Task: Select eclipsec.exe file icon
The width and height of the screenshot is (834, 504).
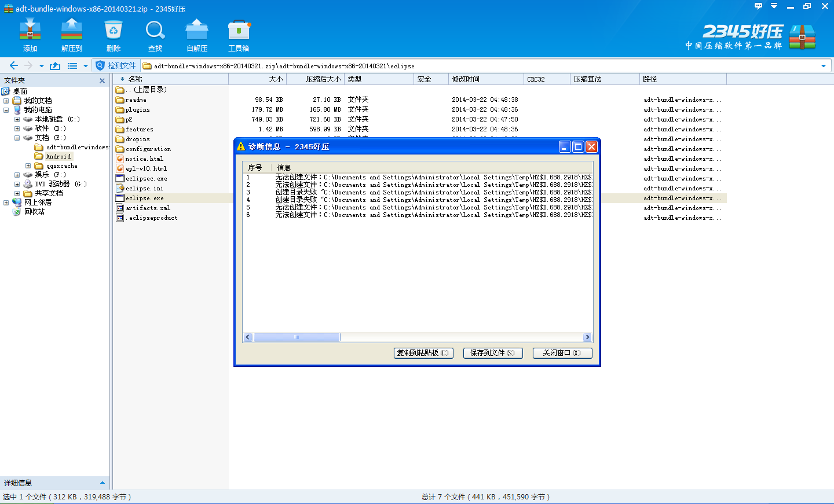Action: 120,178
